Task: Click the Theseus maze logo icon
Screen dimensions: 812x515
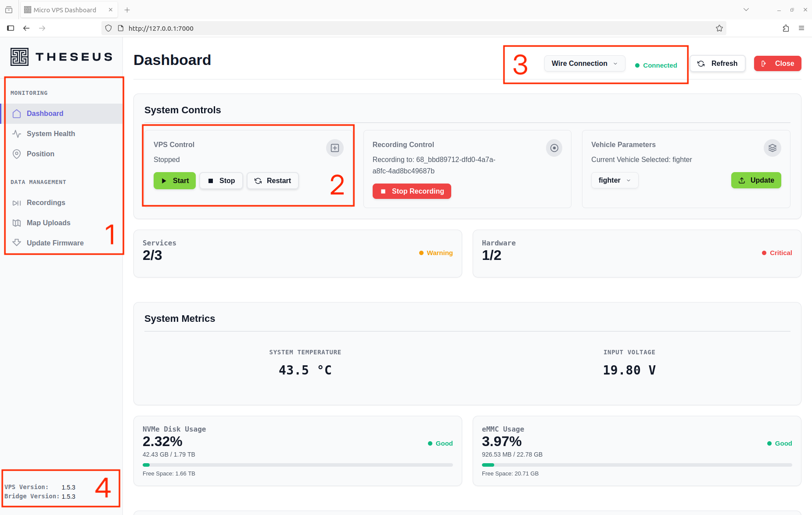Action: tap(20, 57)
